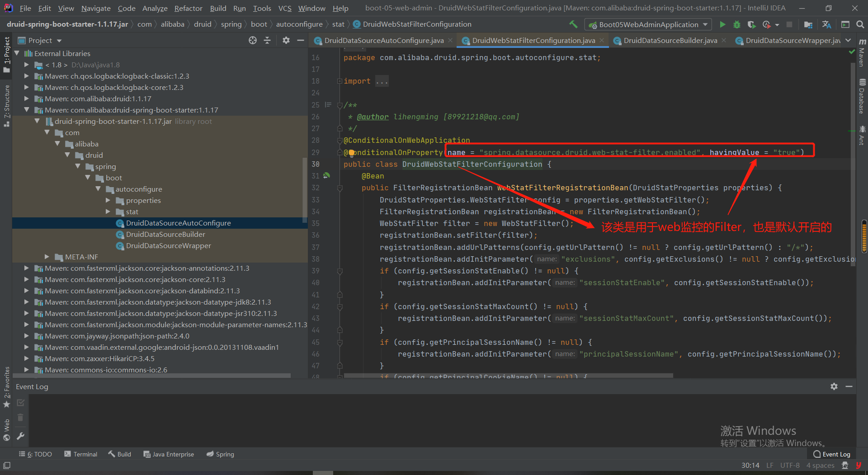868x475 pixels.
Task: Show hidden editor tabs dropdown
Action: 848,40
